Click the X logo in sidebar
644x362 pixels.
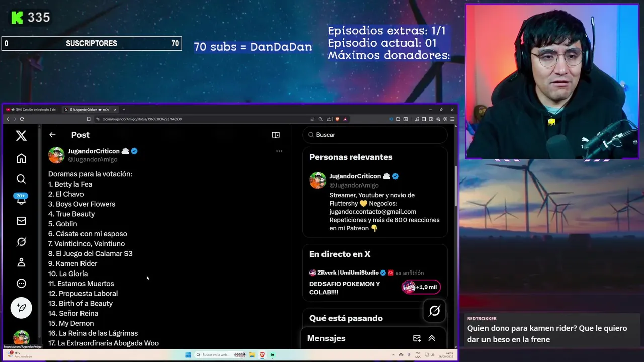[x=21, y=135]
